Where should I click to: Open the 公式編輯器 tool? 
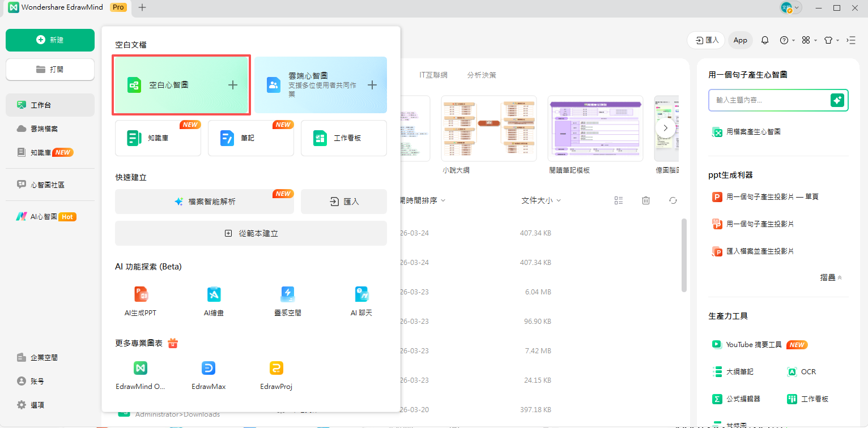pyautogui.click(x=742, y=399)
